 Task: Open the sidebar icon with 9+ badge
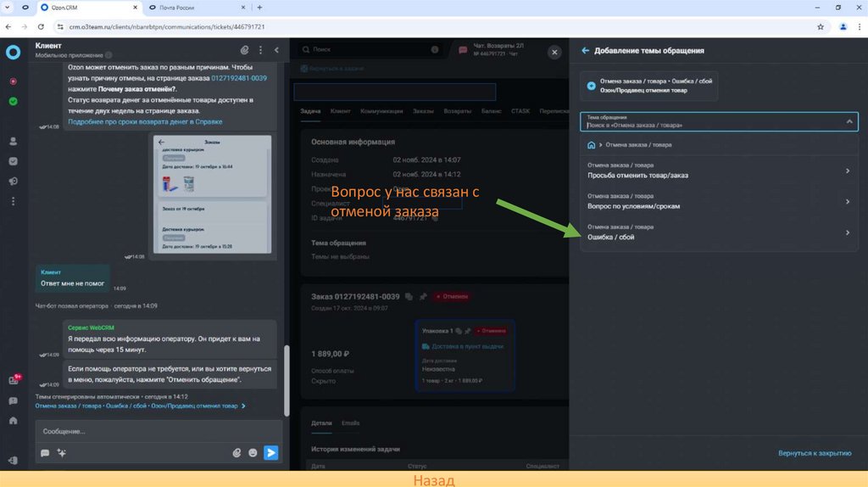coord(14,380)
